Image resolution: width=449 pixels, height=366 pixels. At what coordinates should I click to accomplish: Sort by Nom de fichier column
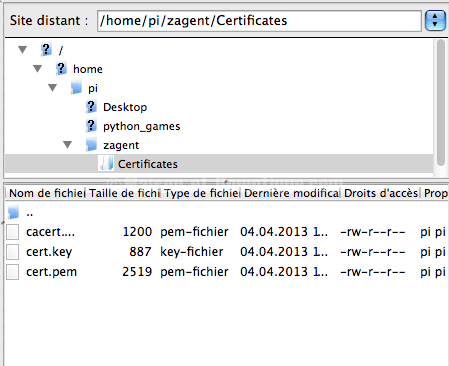[46, 193]
